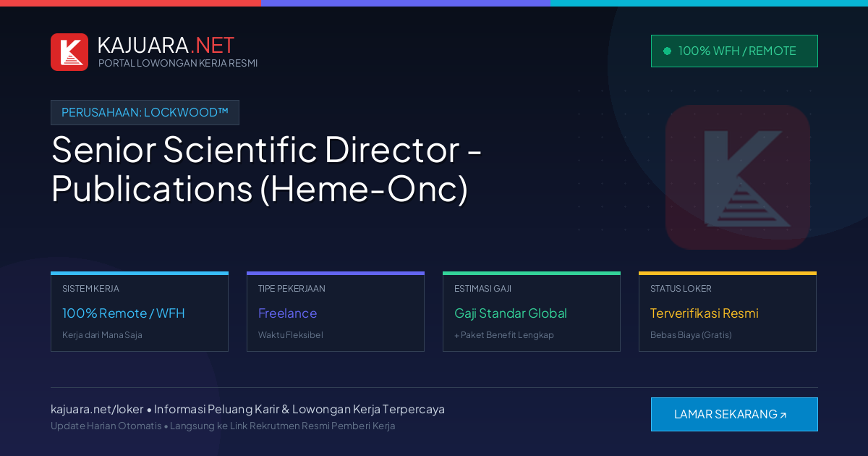This screenshot has width=868, height=456.
Task: Click the red Kajuara K logo icon
Action: coord(69,52)
